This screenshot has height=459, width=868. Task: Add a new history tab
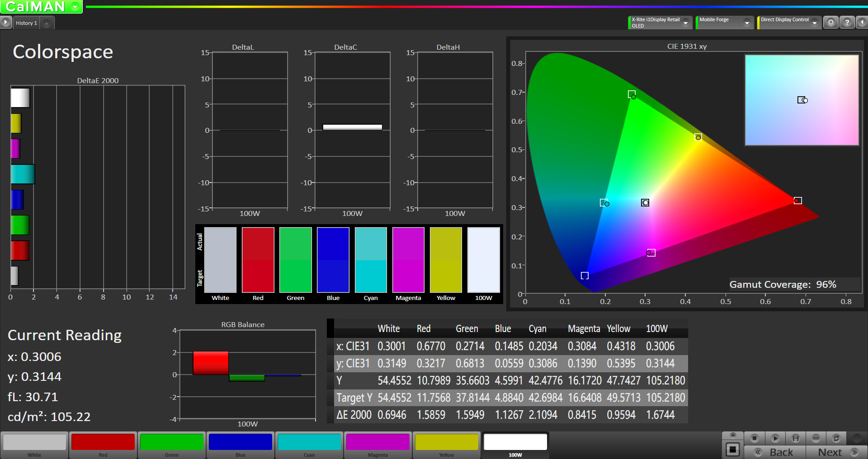coord(47,23)
